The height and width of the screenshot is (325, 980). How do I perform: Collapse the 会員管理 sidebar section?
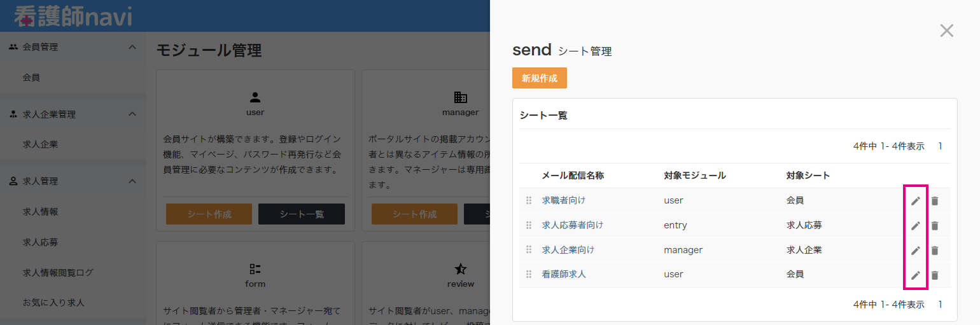(x=132, y=47)
